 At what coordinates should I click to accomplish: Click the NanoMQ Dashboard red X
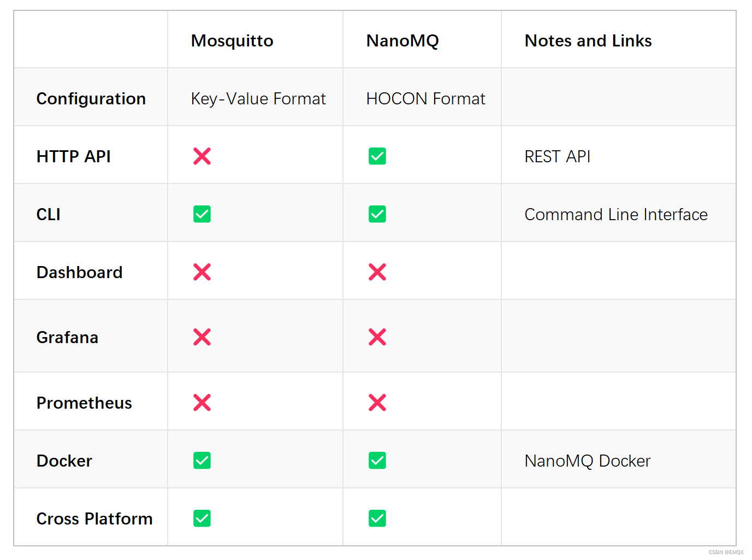377,272
